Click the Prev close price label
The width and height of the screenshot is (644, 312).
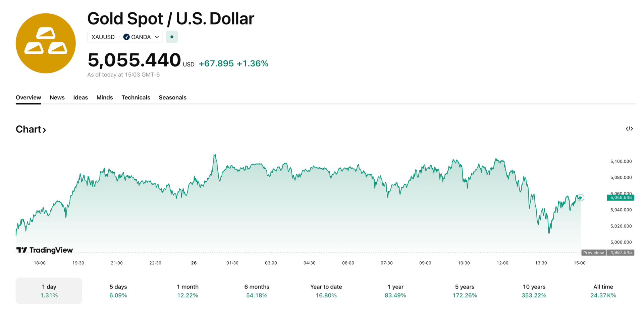(x=594, y=253)
